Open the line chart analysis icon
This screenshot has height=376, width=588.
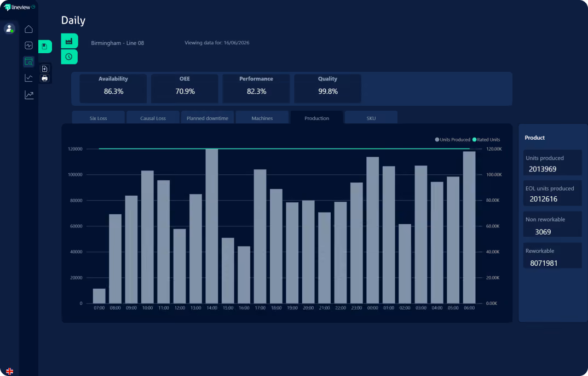tap(28, 78)
